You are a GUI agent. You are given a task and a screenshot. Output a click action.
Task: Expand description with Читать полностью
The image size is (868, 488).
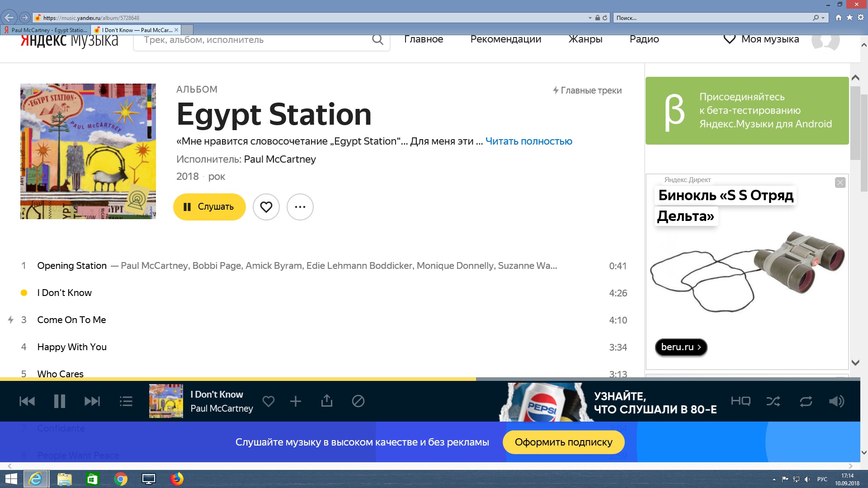[528, 141]
